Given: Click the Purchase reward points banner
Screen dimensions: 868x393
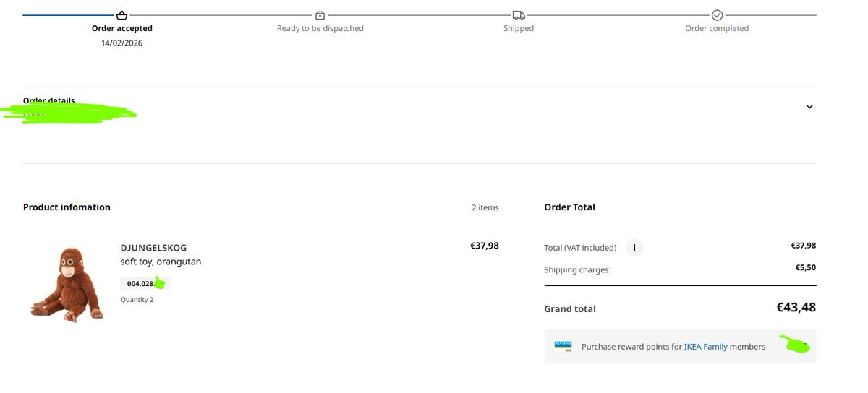Looking at the screenshot, I should (680, 347).
